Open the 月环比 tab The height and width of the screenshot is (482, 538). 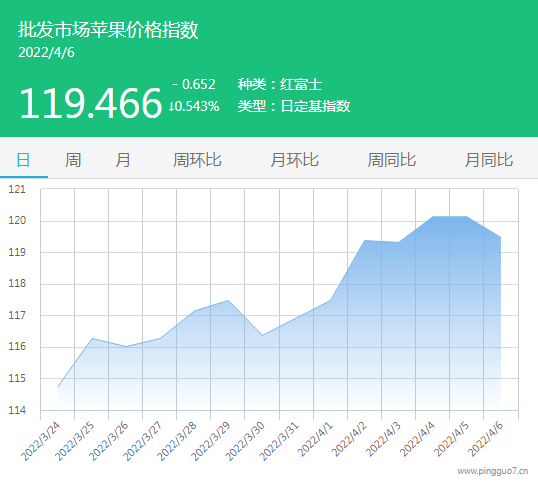tap(294, 160)
